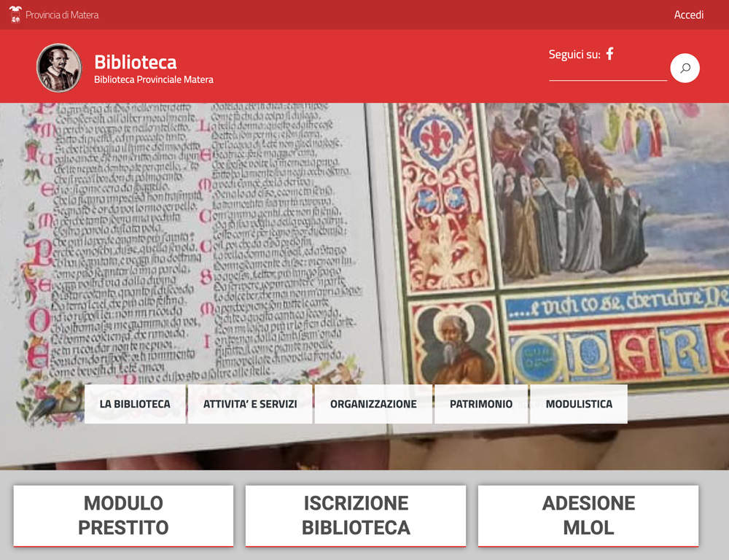Click the Biblioteca Provinciale Matera subtitle
Viewport: 729px width, 560px height.
pyautogui.click(x=153, y=79)
